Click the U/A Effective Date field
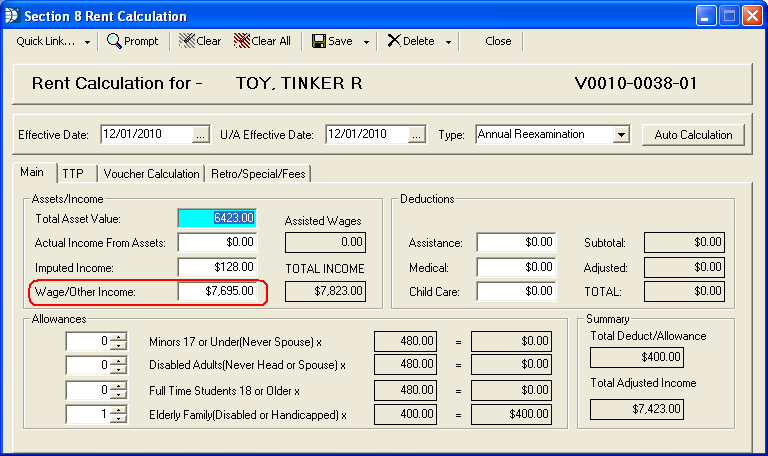Viewport: 768px width, 456px height. click(367, 134)
